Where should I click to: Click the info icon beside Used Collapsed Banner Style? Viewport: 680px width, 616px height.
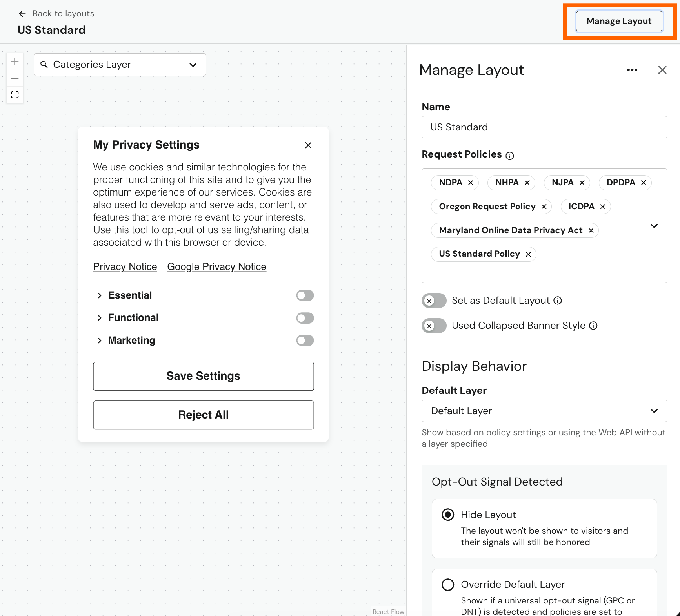coord(594,325)
